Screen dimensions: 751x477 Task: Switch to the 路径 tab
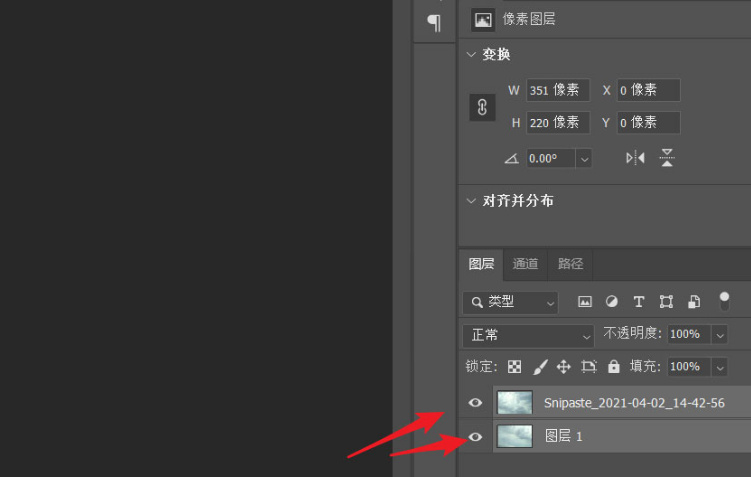tap(570, 264)
